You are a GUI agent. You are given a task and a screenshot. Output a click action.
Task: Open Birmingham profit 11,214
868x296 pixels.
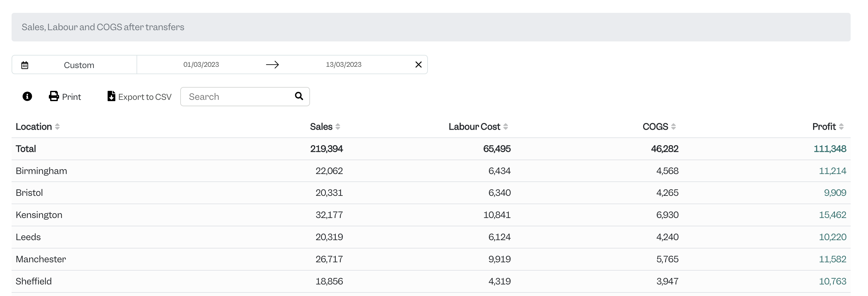pyautogui.click(x=832, y=171)
